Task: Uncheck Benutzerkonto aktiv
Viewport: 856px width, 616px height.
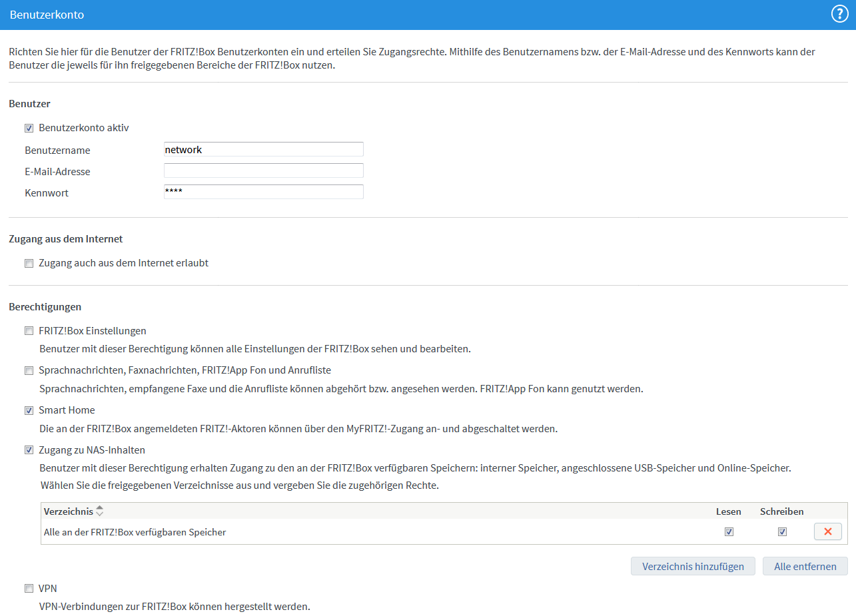Action: click(29, 128)
